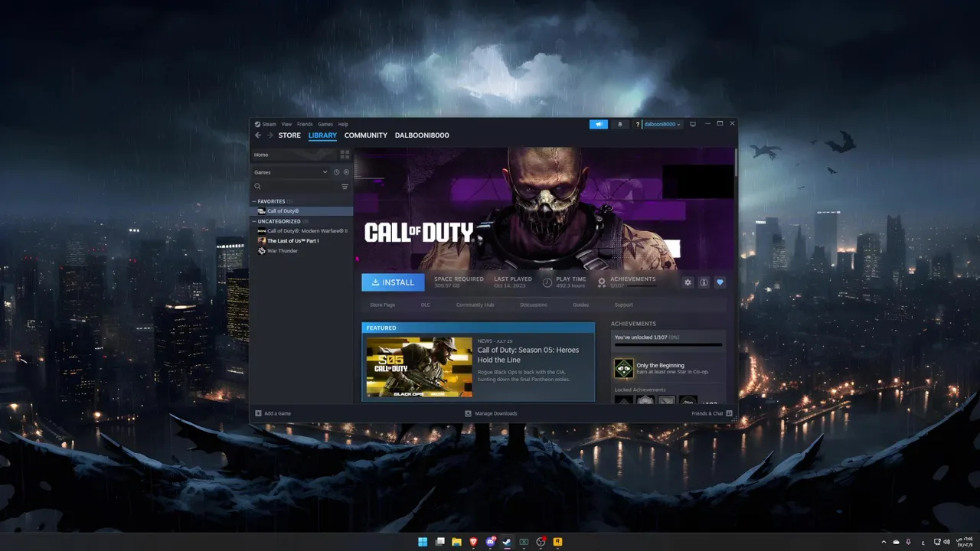980x551 pixels.
Task: Open Season 05 news thumbnail
Action: 419,367
